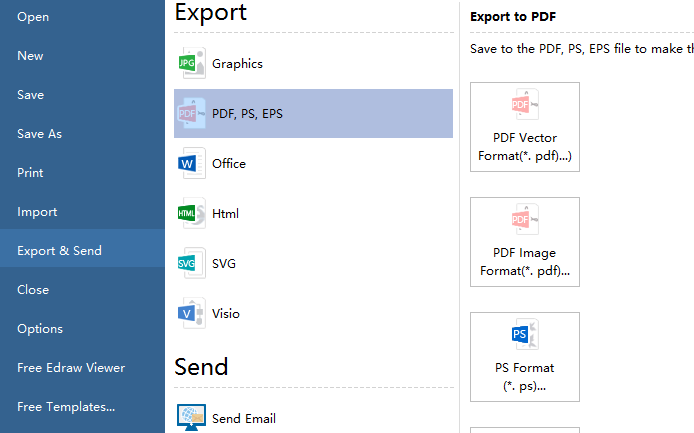Viewport: 694px width, 433px height.
Task: Create a New document from menu
Action: [30, 56]
